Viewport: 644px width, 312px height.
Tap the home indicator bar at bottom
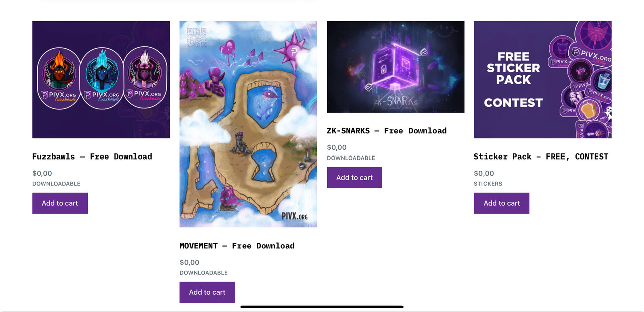click(x=322, y=307)
